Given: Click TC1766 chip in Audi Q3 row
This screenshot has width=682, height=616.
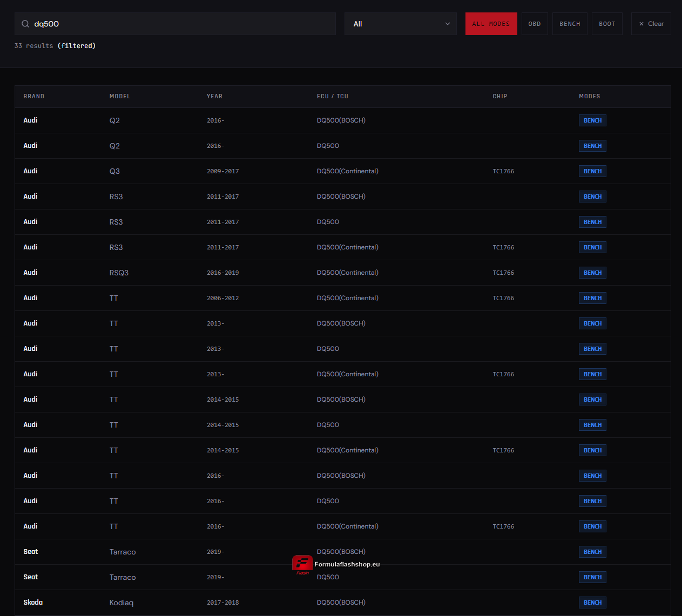Looking at the screenshot, I should pyautogui.click(x=503, y=171).
